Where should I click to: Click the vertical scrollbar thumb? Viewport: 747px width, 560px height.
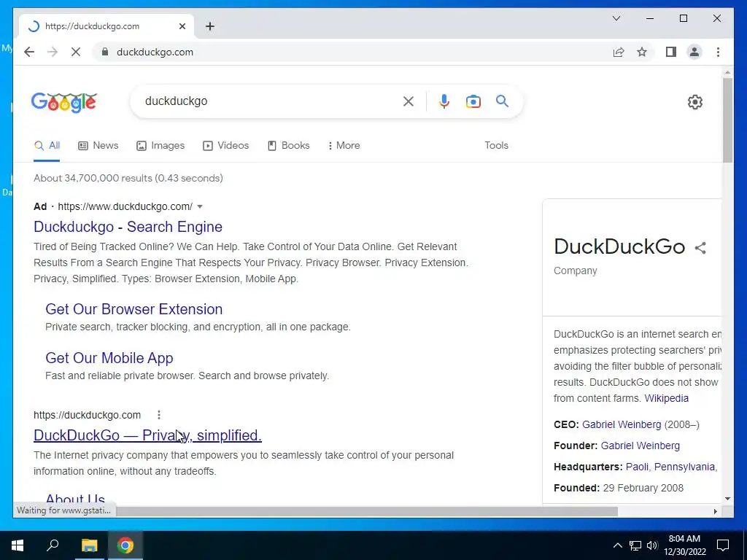[727, 120]
